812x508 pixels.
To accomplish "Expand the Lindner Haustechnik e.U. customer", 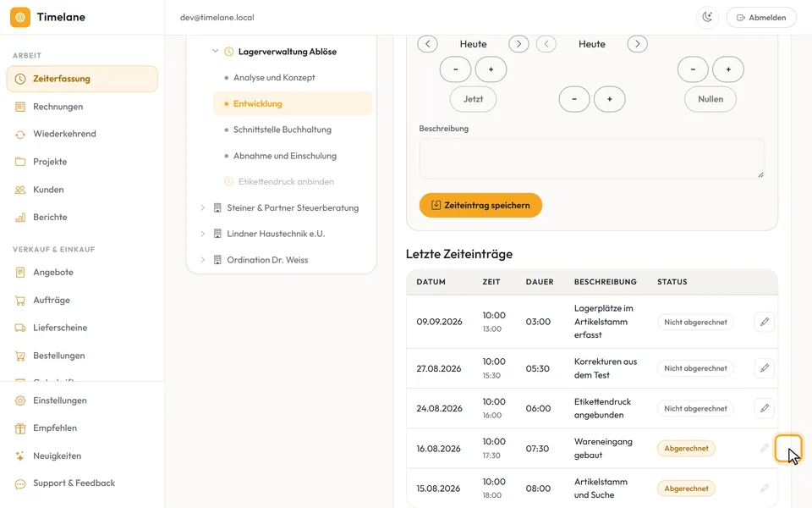I will pyautogui.click(x=202, y=234).
